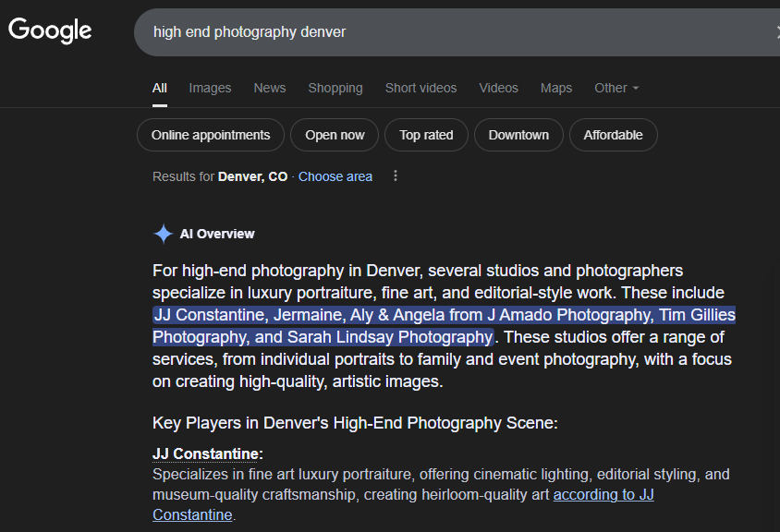Click the Choose area link
The image size is (780, 532).
tap(335, 176)
